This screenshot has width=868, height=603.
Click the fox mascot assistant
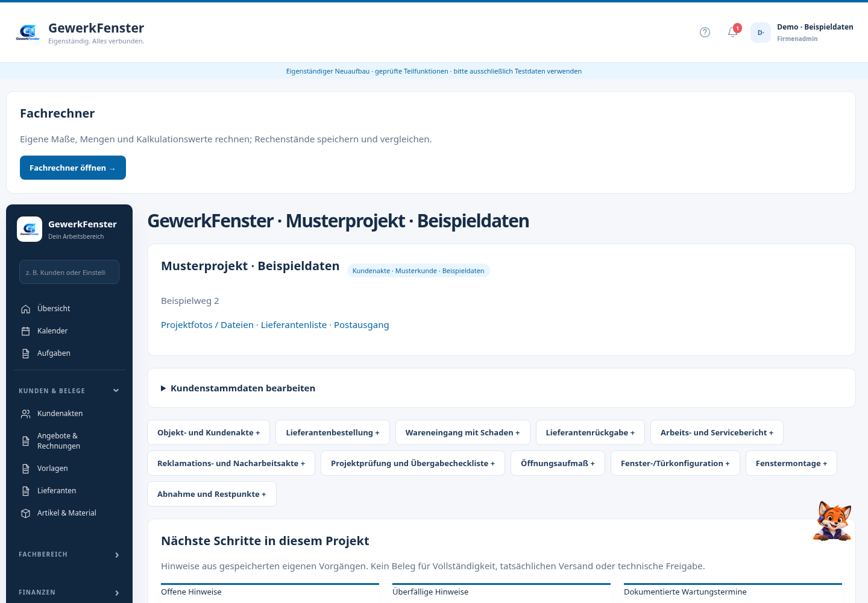(x=832, y=521)
